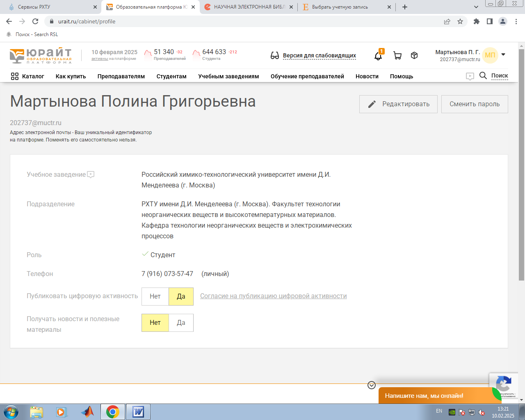Viewport: 525px width, 420px height.
Task: Click the Юрайт platform logo
Action: (41, 56)
